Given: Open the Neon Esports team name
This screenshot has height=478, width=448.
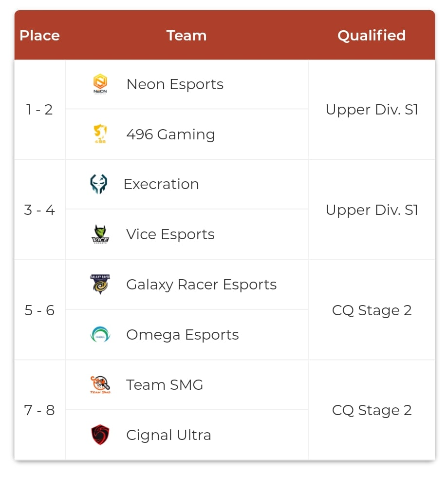Looking at the screenshot, I should [175, 84].
